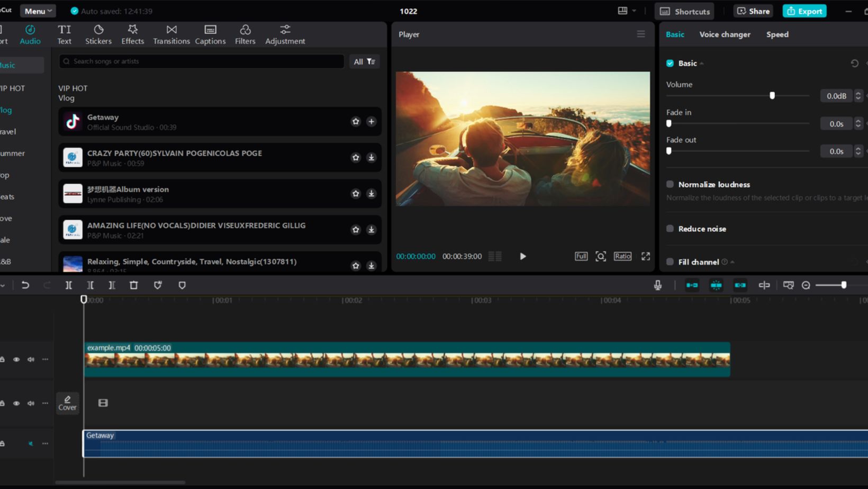The height and width of the screenshot is (489, 868).
Task: Open the Filters panel
Action: tap(245, 34)
